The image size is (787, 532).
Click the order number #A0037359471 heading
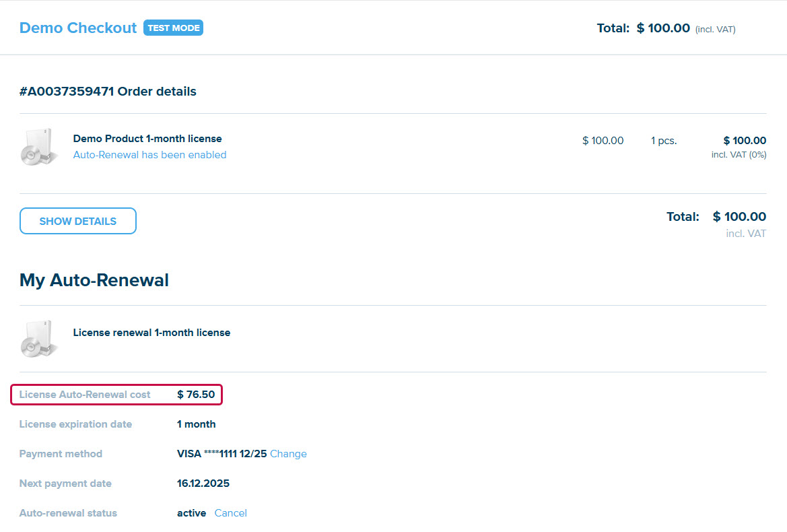click(108, 92)
